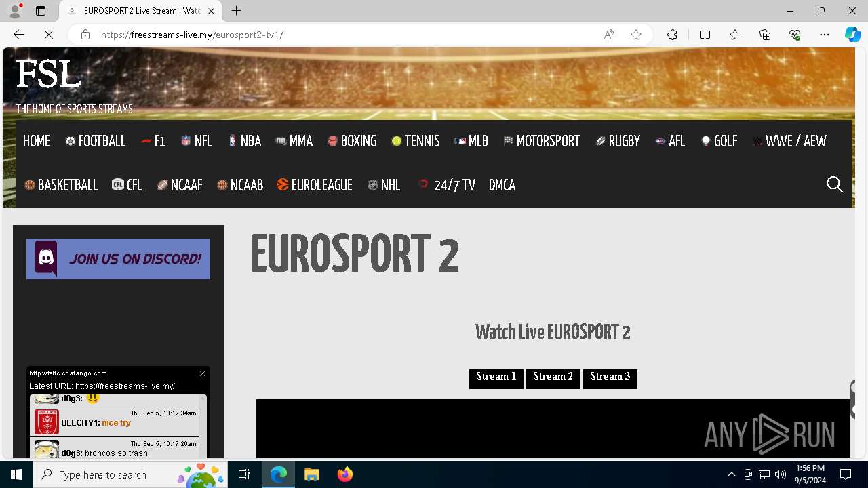The width and height of the screenshot is (868, 488).
Task: Open the AFL streams menu
Action: (670, 141)
